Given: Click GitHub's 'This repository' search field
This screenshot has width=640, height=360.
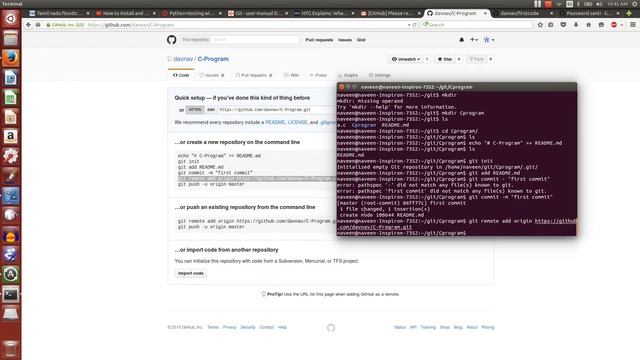Looking at the screenshot, I should click(x=240, y=40).
